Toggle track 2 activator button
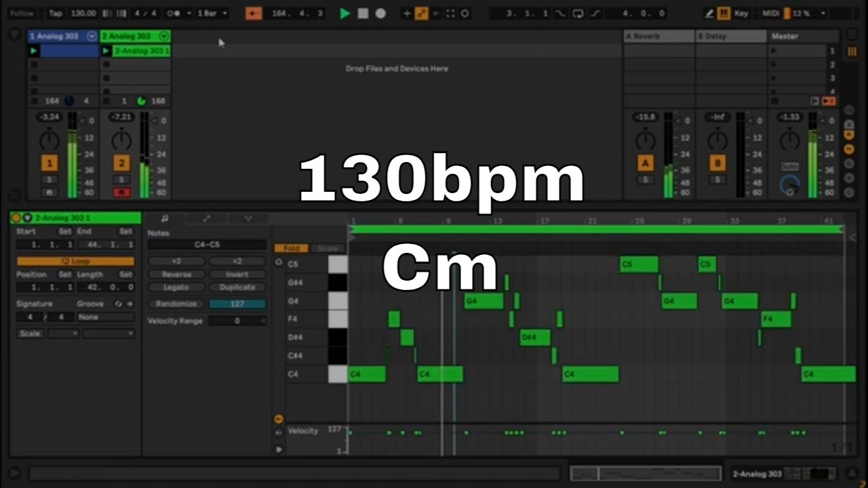This screenshot has height=488, width=868. tap(121, 163)
